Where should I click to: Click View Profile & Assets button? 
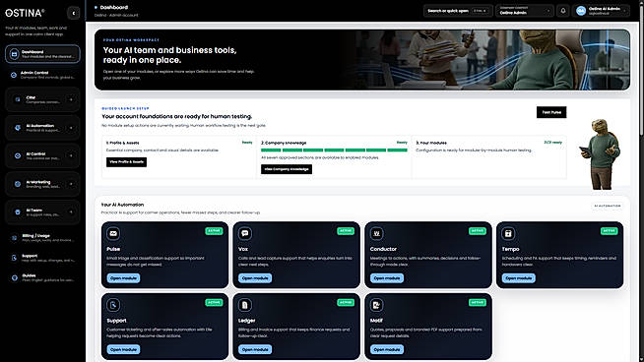[126, 162]
